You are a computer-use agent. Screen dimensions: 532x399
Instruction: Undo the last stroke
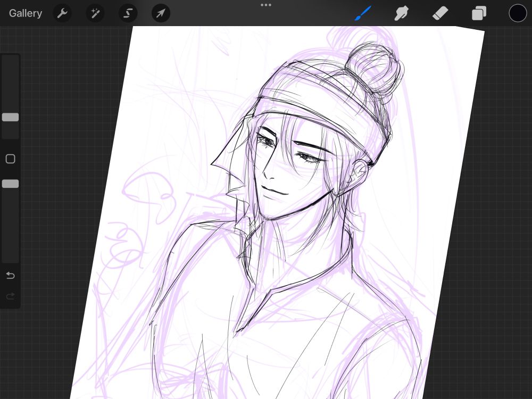click(x=10, y=275)
